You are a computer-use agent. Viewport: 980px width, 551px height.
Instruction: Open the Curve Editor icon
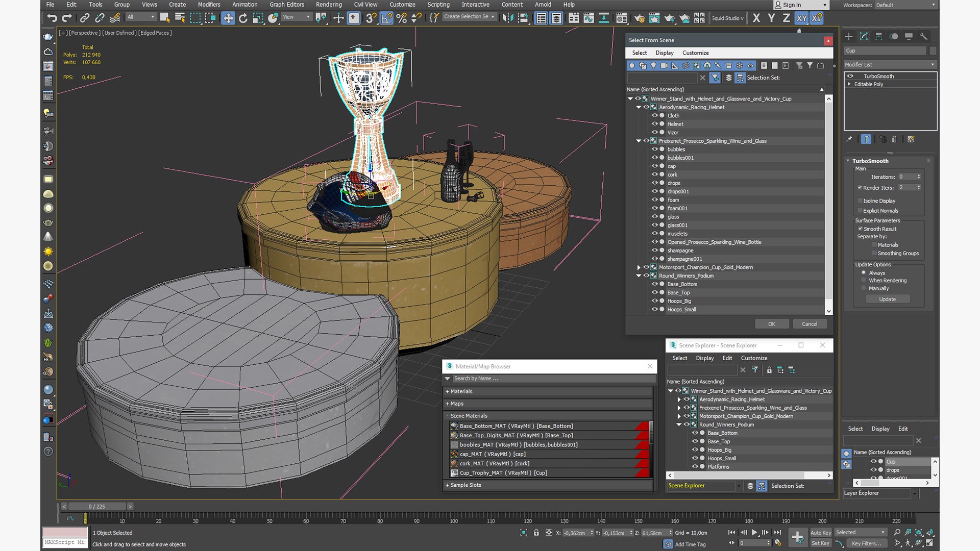click(589, 18)
